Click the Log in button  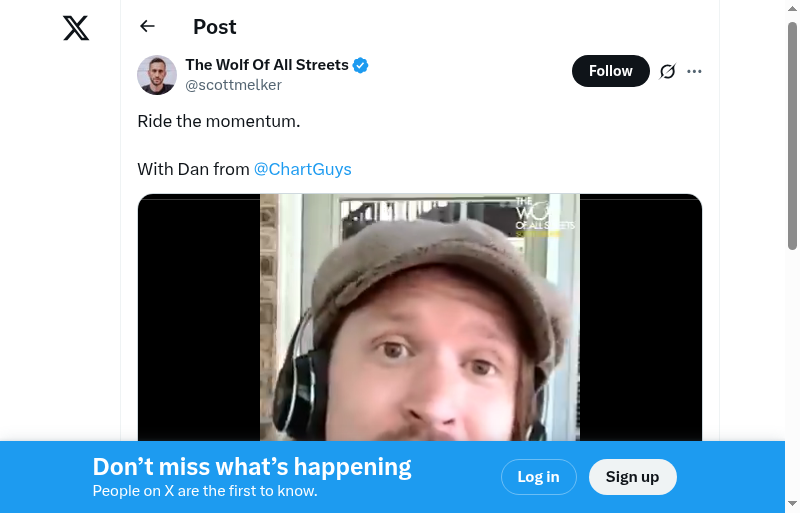tap(539, 477)
